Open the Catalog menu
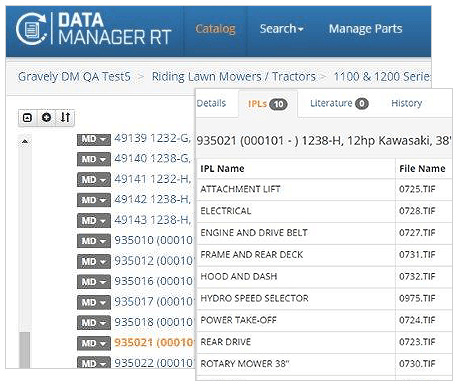The height and width of the screenshot is (386, 458). coord(215,29)
